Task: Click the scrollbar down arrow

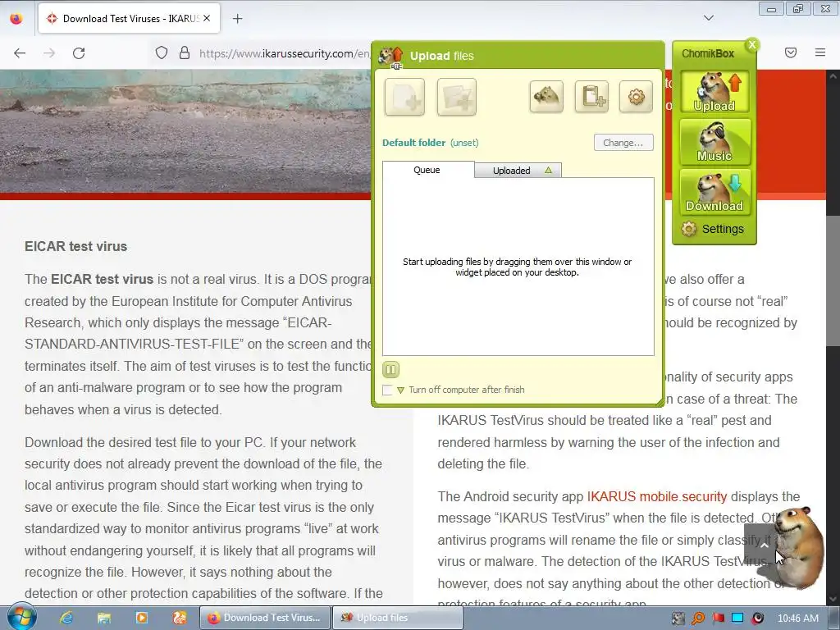Action: click(833, 599)
